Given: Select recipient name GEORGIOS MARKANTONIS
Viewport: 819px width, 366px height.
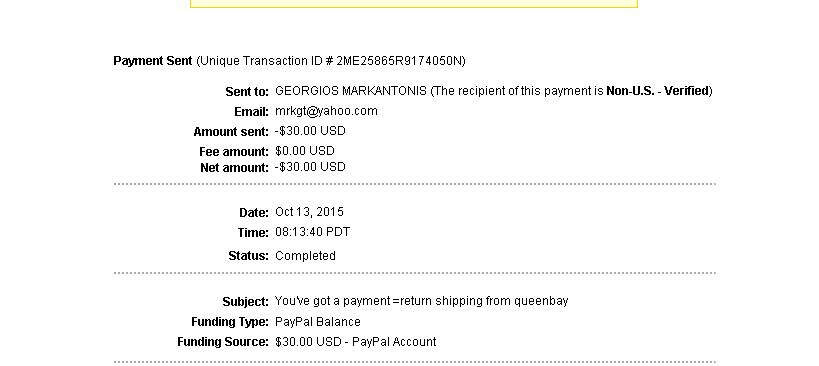Looking at the screenshot, I should click(x=350, y=91).
